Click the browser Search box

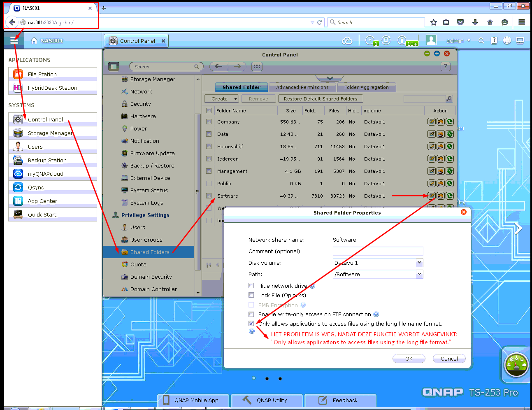(x=376, y=22)
